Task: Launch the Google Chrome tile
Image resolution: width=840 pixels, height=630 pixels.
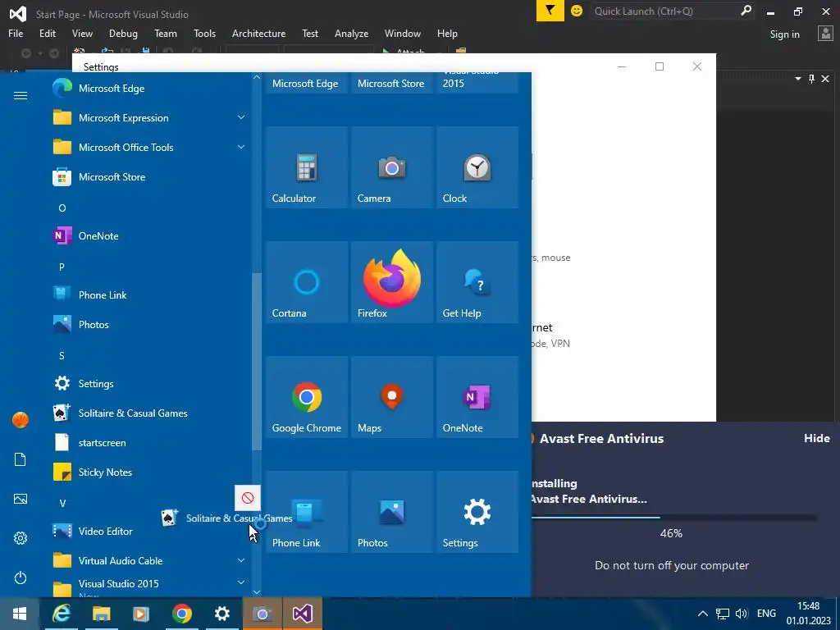Action: point(307,398)
